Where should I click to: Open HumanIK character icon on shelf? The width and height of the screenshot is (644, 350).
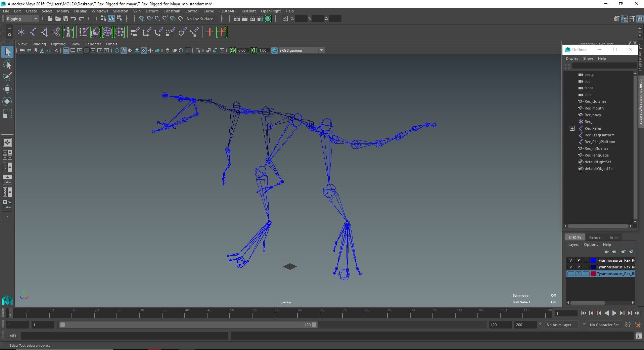pos(68,32)
